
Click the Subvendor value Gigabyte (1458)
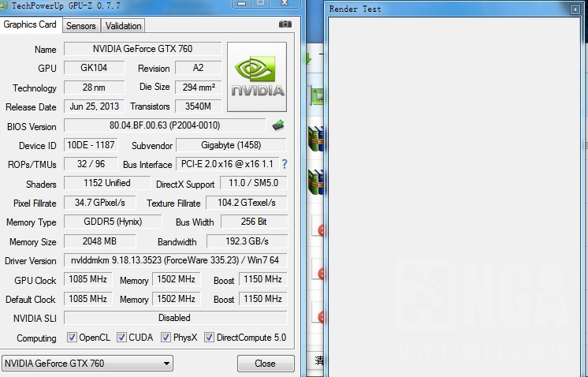pos(231,145)
